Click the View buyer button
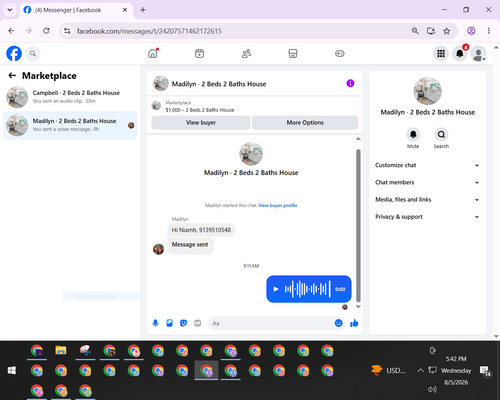The width and height of the screenshot is (500, 400). click(201, 122)
